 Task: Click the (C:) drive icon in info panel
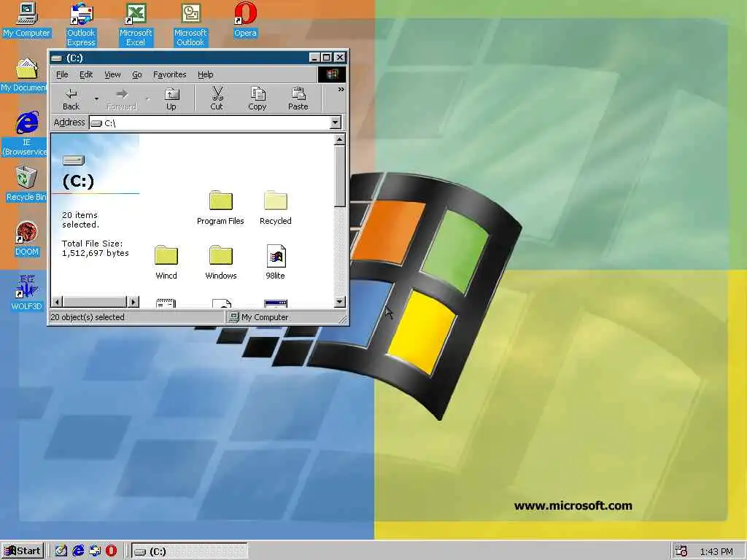click(x=74, y=160)
